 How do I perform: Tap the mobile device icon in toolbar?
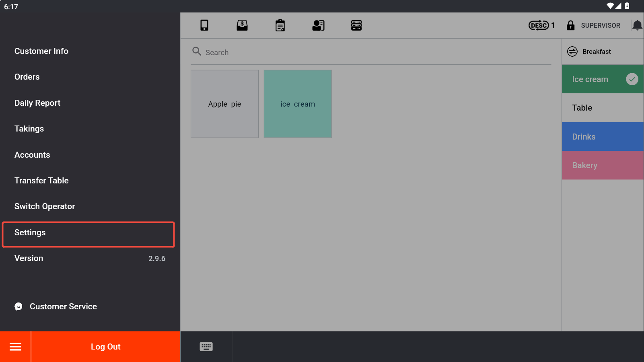204,25
